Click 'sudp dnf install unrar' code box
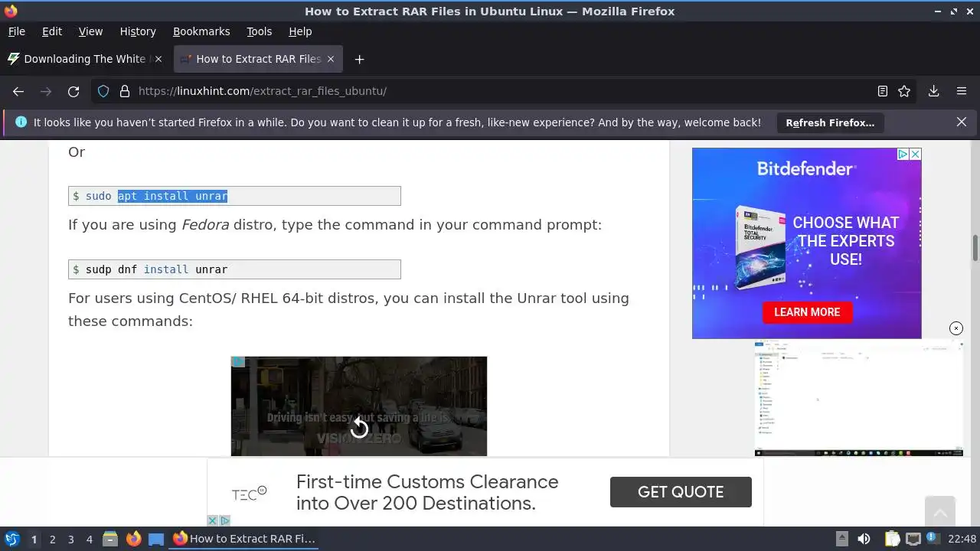The width and height of the screenshot is (980, 551). (234, 269)
